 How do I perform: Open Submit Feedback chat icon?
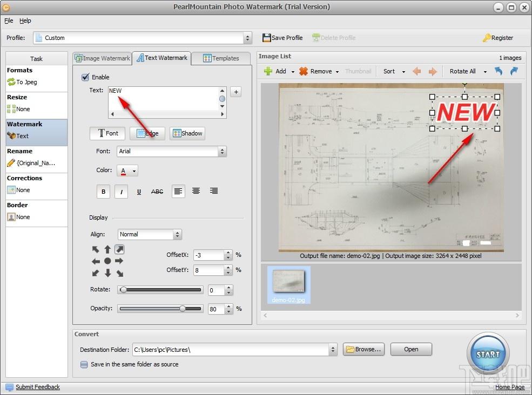pyautogui.click(x=10, y=387)
